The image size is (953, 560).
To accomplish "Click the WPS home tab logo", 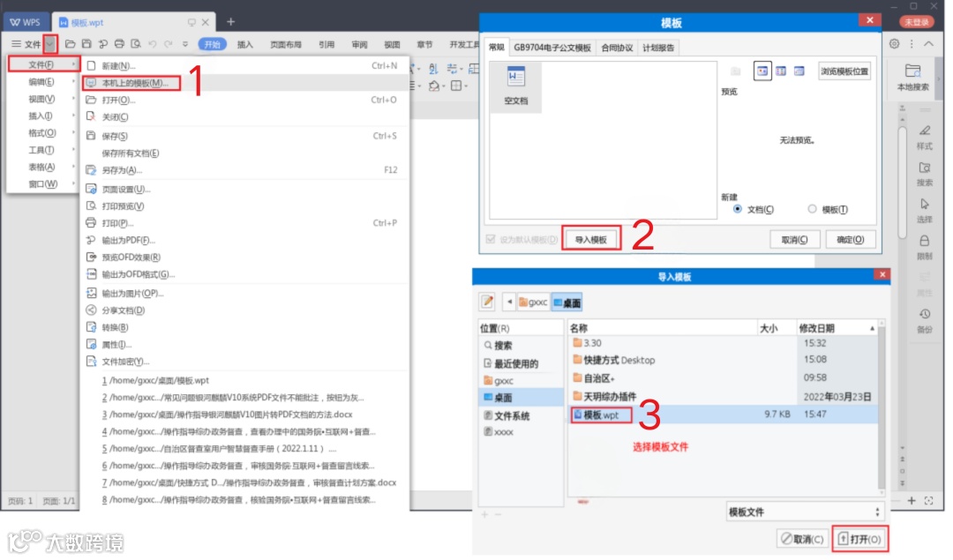I will pos(26,22).
